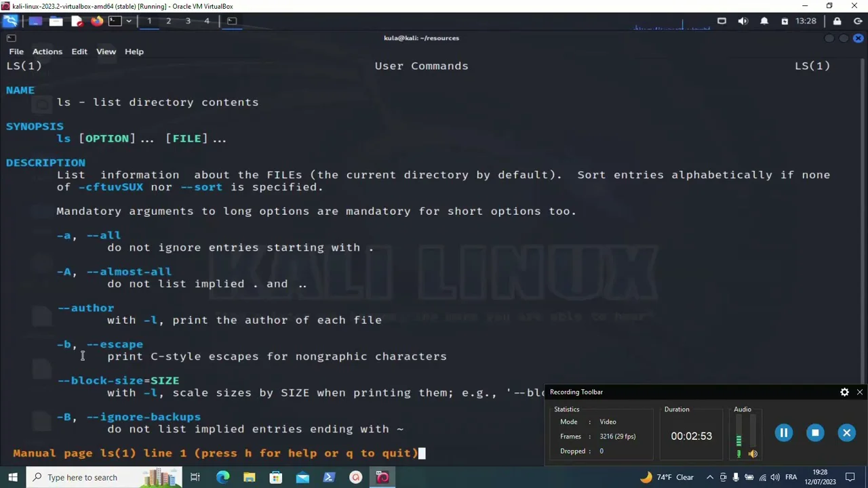Change the FRA input language
Screen dimensions: 868x488
tap(791, 477)
